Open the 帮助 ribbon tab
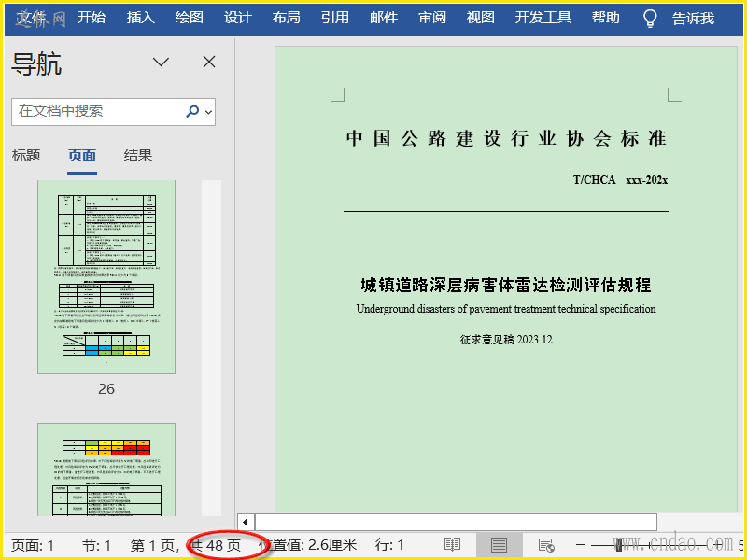 pos(606,18)
